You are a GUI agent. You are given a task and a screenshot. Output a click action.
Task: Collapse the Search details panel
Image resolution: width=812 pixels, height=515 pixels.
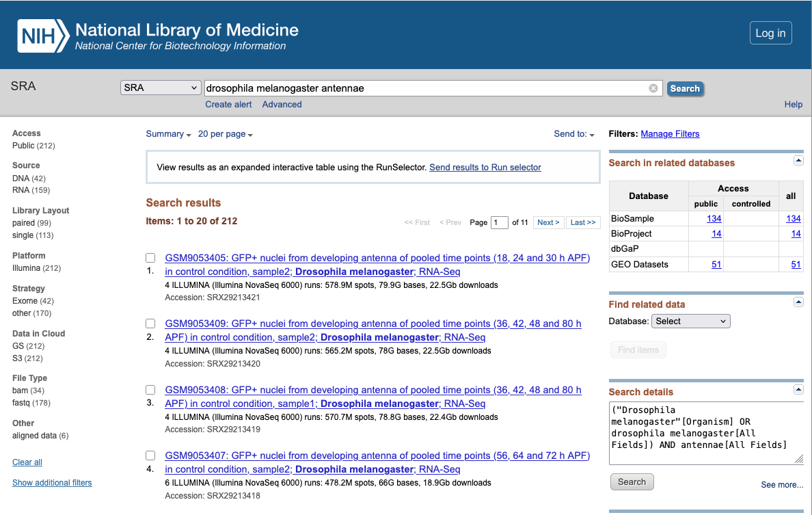pos(798,390)
